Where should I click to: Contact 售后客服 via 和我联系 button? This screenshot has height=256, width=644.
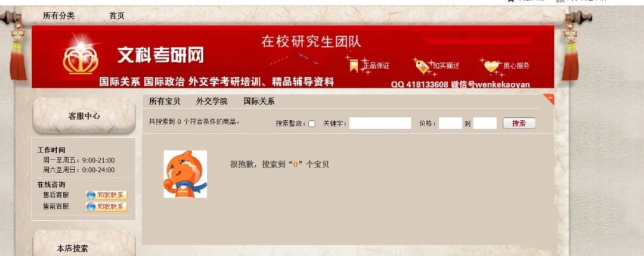click(106, 195)
